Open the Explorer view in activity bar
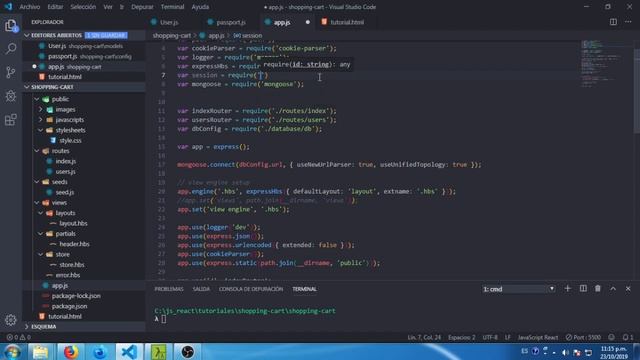 click(11, 26)
